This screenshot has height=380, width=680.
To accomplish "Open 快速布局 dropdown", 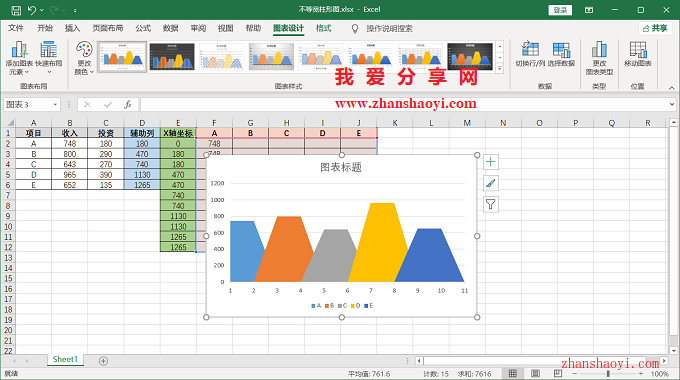I will [49, 58].
